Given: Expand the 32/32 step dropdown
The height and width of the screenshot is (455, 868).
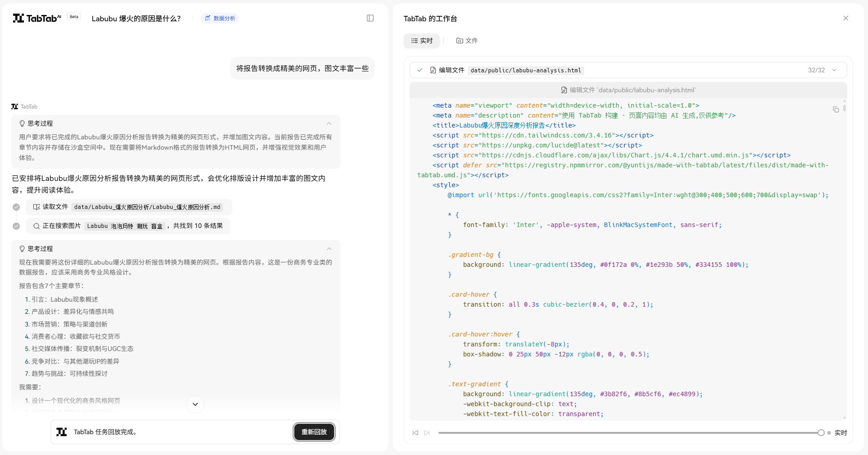Looking at the screenshot, I should point(834,70).
